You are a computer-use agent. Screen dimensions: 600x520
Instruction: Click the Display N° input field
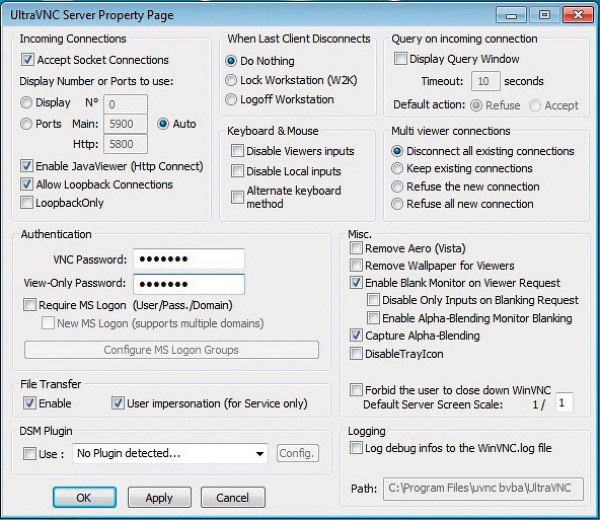126,104
